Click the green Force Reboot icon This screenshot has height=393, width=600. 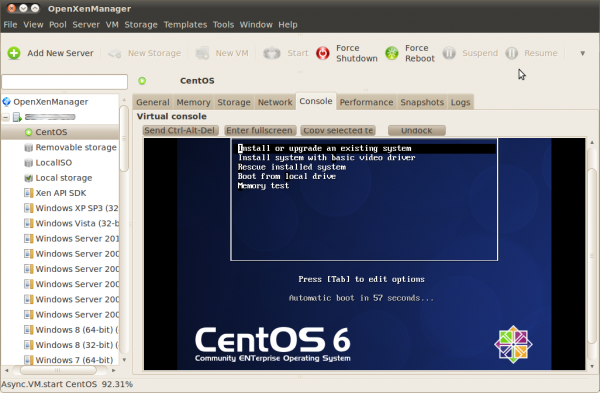tap(392, 53)
